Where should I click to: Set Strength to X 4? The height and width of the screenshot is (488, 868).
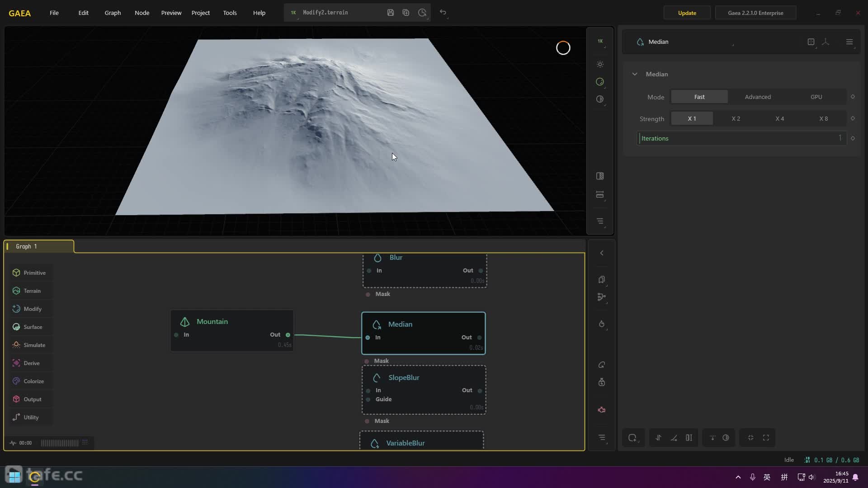click(779, 118)
